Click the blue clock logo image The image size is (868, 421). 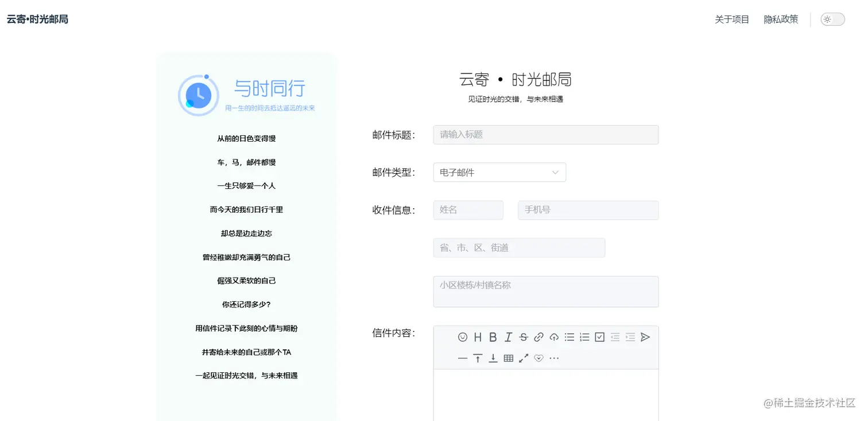click(x=198, y=95)
